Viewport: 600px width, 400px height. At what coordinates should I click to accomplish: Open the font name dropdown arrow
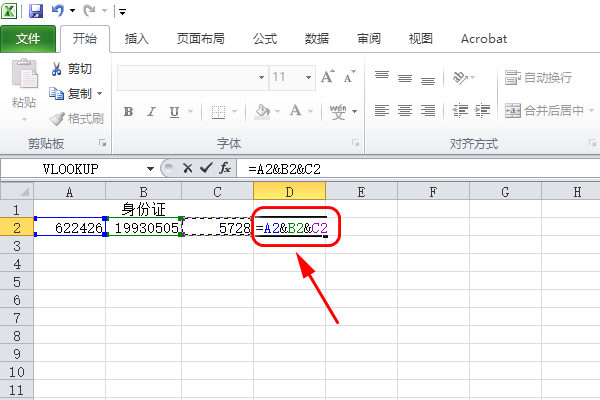[261, 78]
